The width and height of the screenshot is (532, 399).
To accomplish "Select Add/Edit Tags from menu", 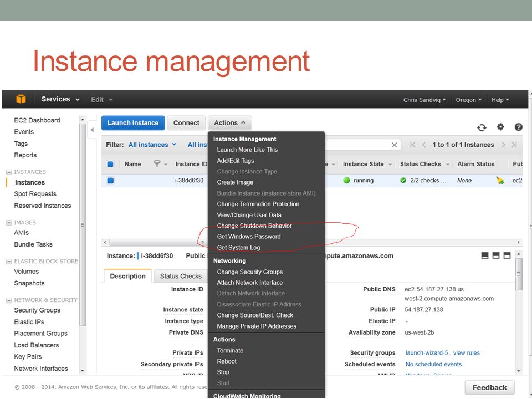I will point(235,161).
